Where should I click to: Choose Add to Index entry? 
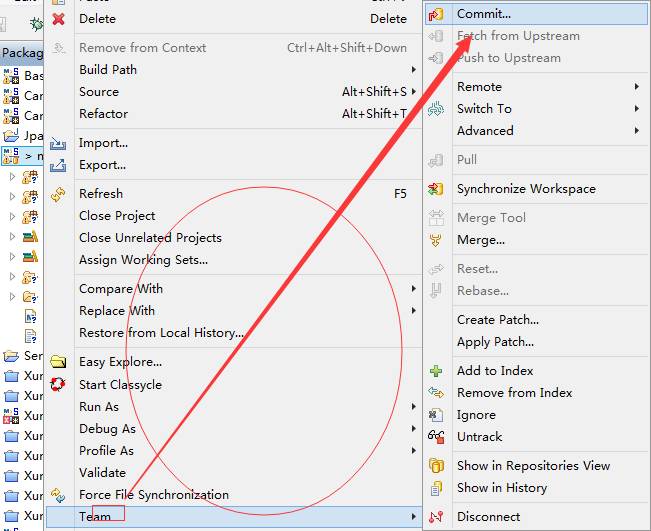pyautogui.click(x=536, y=371)
